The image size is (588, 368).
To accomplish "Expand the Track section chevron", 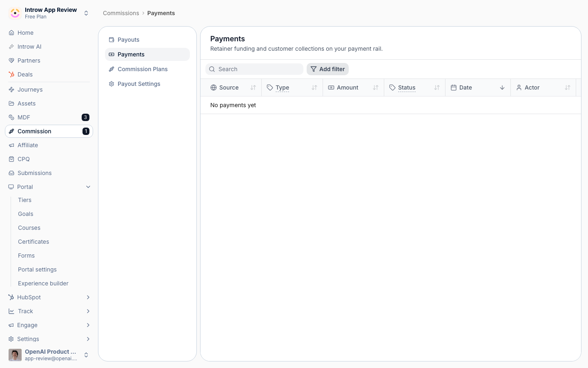I will point(88,311).
